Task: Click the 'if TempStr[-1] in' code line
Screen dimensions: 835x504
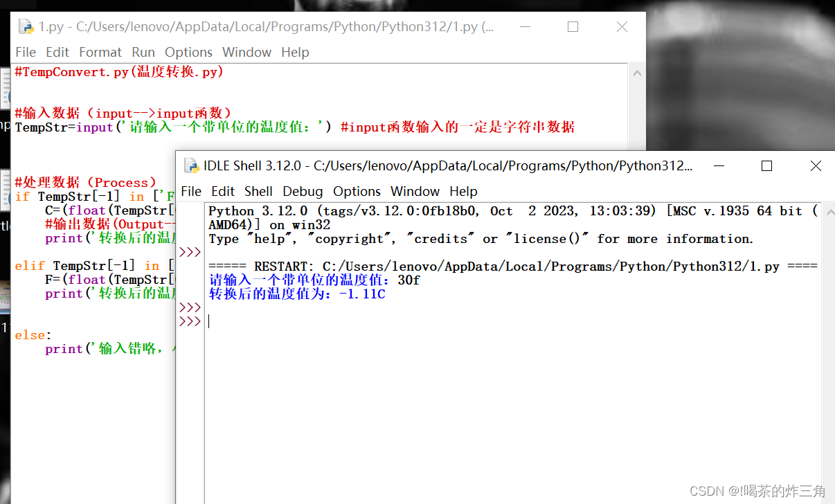Action: (x=95, y=197)
